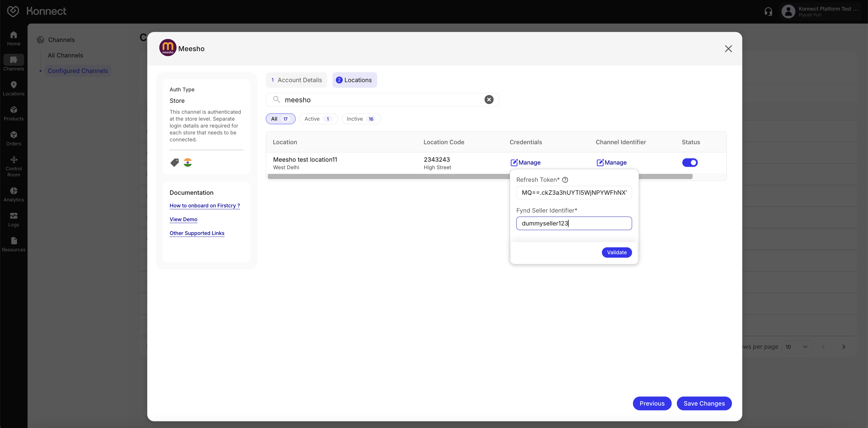Filter by All locations
This screenshot has width=868, height=428.
280,119
